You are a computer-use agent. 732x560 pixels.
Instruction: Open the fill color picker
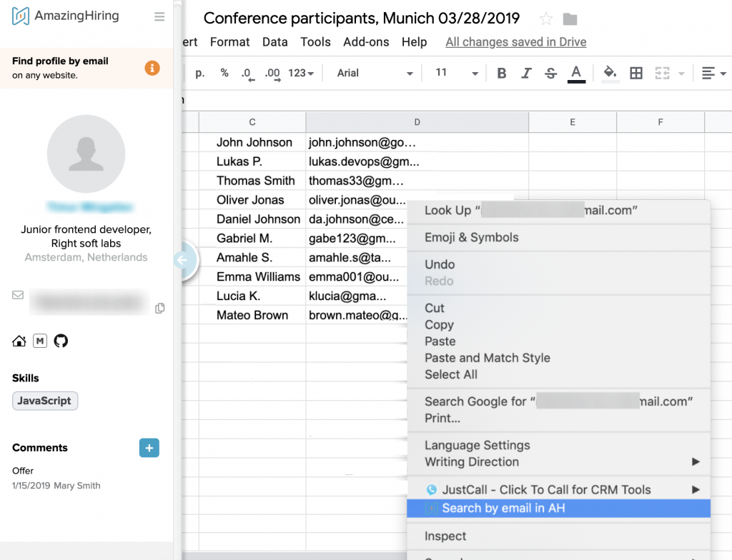[x=610, y=74]
